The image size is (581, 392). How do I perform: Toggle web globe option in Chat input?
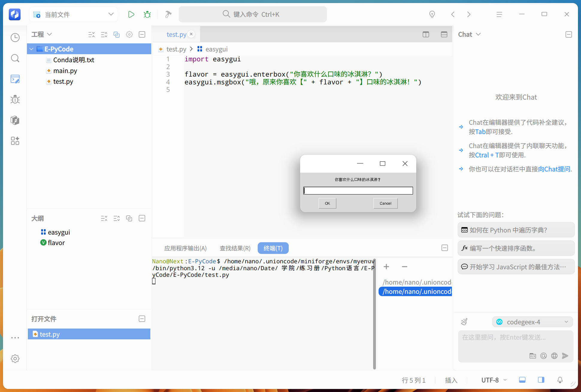click(x=554, y=356)
